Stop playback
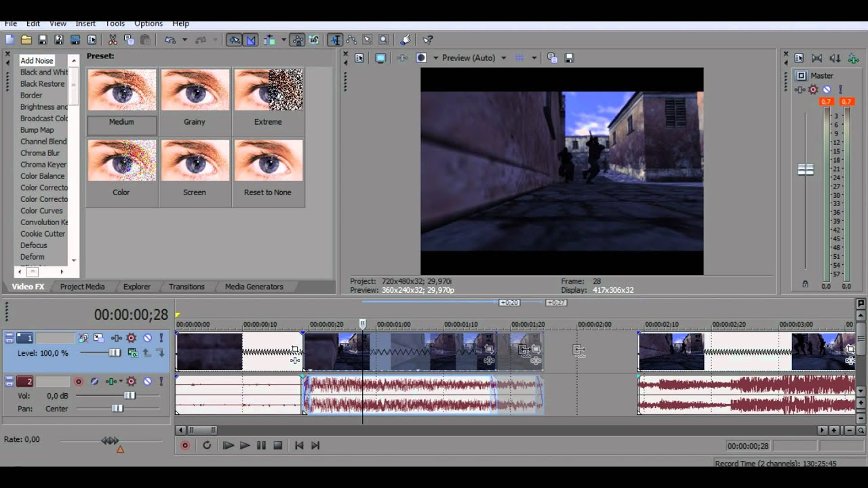The width and height of the screenshot is (868, 488). click(277, 445)
